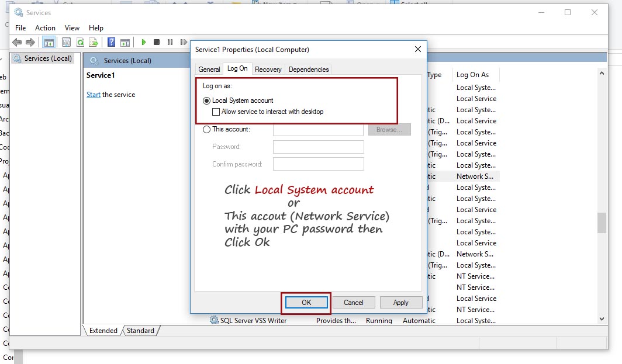The image size is (622, 364).
Task: Click the Back arrow in Services toolbar
Action: coord(16,42)
